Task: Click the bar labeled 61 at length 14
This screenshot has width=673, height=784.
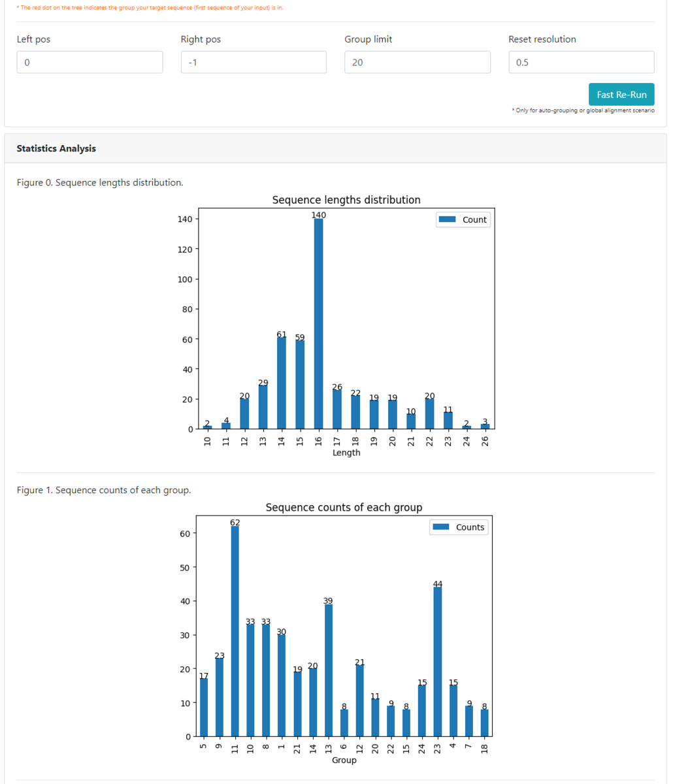Action: pyautogui.click(x=282, y=383)
